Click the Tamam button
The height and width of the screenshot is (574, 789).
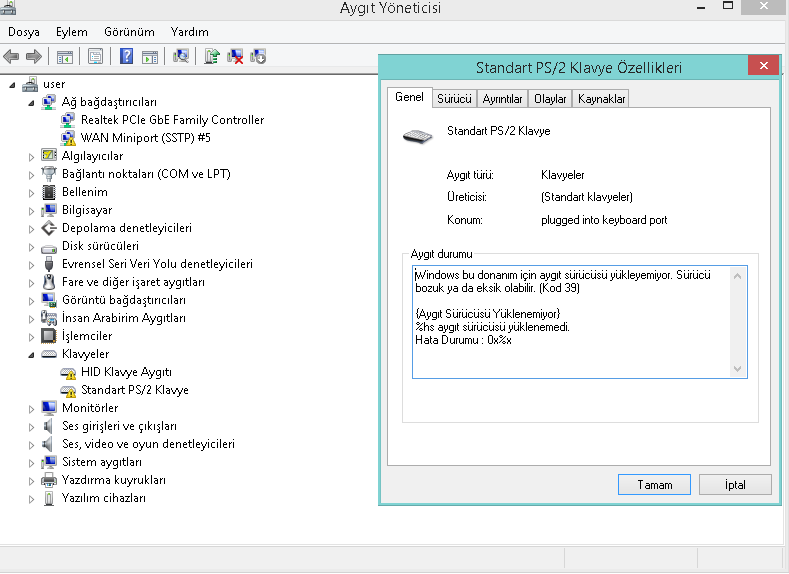(654, 484)
